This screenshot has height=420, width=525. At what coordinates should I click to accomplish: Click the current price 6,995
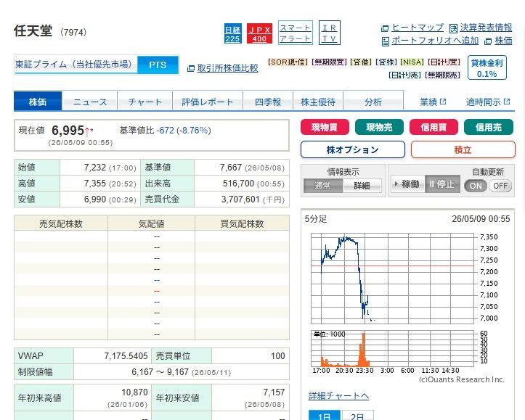click(68, 131)
